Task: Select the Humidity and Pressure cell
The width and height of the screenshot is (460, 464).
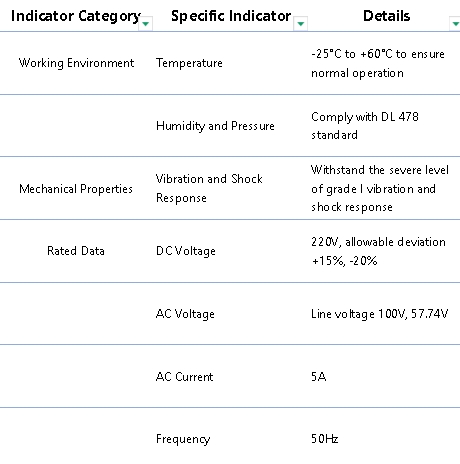Action: point(231,126)
